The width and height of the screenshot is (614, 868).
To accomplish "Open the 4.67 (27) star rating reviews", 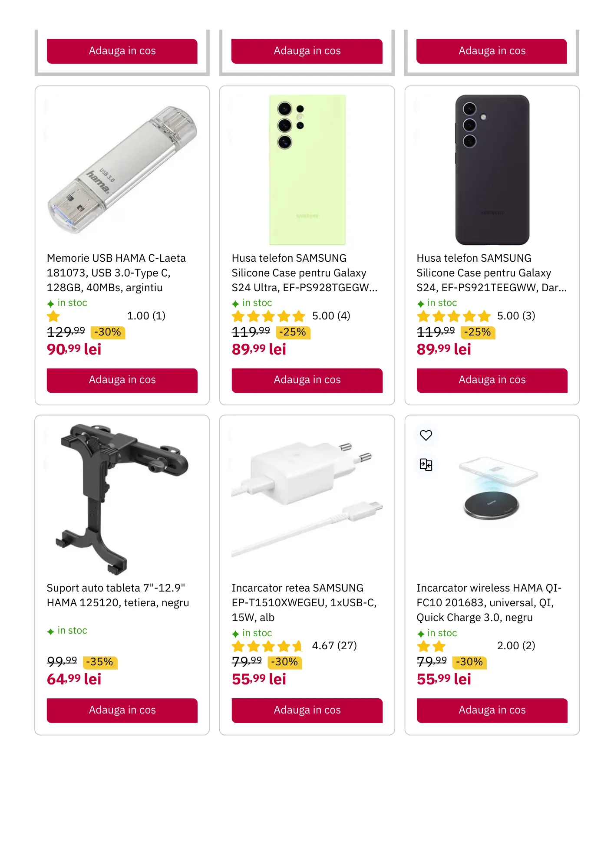I will coord(294,646).
